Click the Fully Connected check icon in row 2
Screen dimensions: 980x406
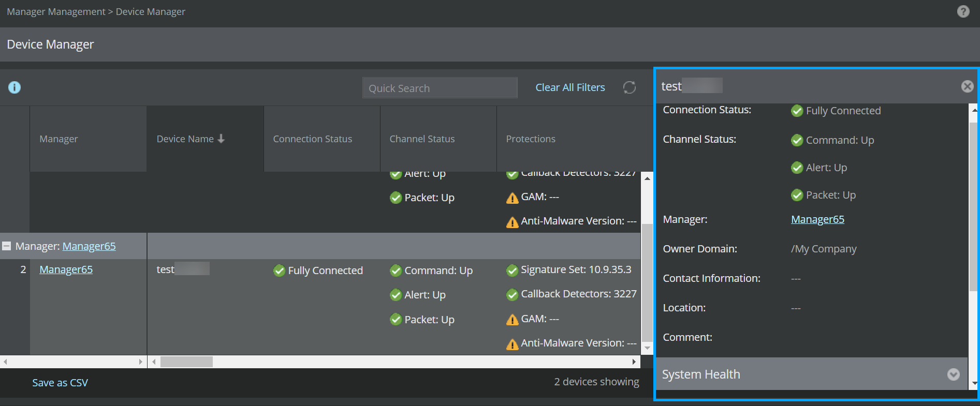(x=280, y=270)
